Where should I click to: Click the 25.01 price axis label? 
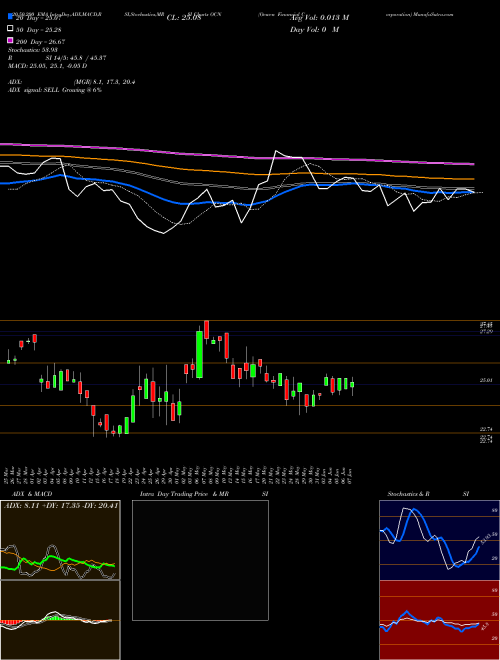[486, 381]
